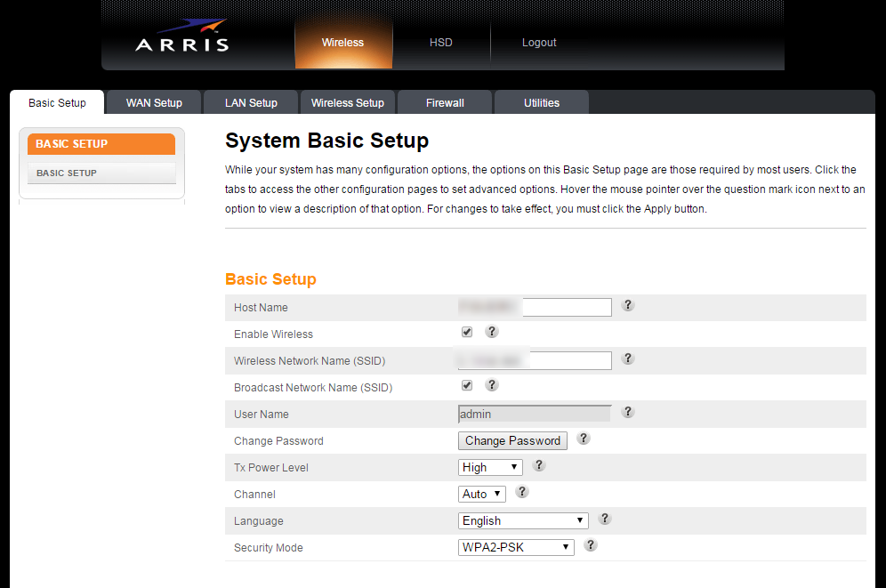Open the Tx Power Level dropdown
The height and width of the screenshot is (588, 886).
[x=490, y=467]
